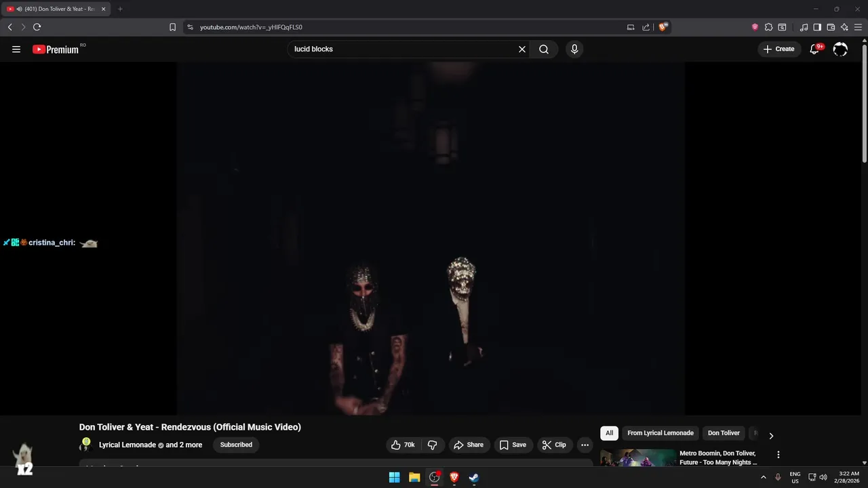Select the Don Toliver & Yeat browser tab
The height and width of the screenshot is (488, 868).
coord(56,9)
